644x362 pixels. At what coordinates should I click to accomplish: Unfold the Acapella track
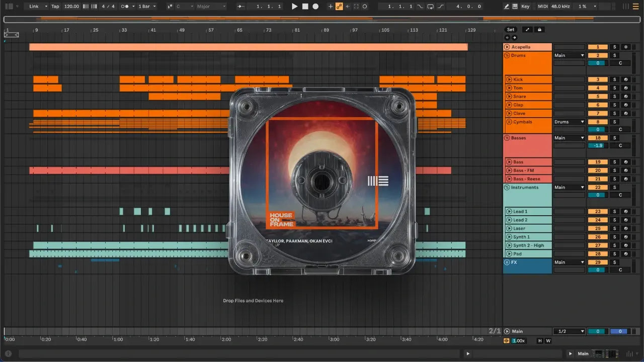point(507,47)
